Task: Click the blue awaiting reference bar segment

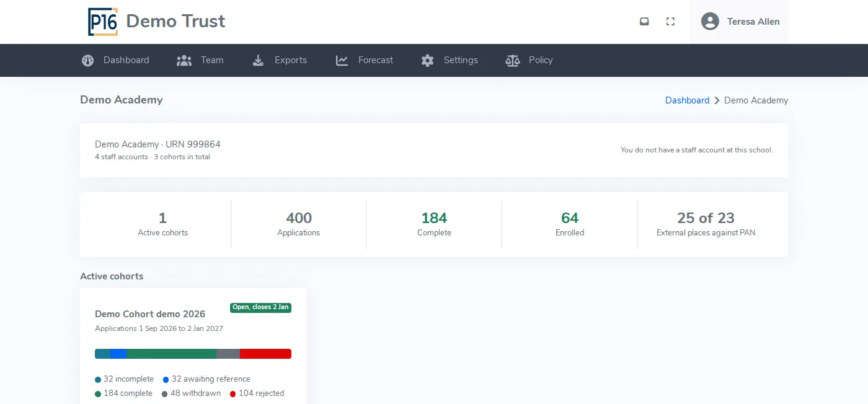Action: (x=118, y=354)
